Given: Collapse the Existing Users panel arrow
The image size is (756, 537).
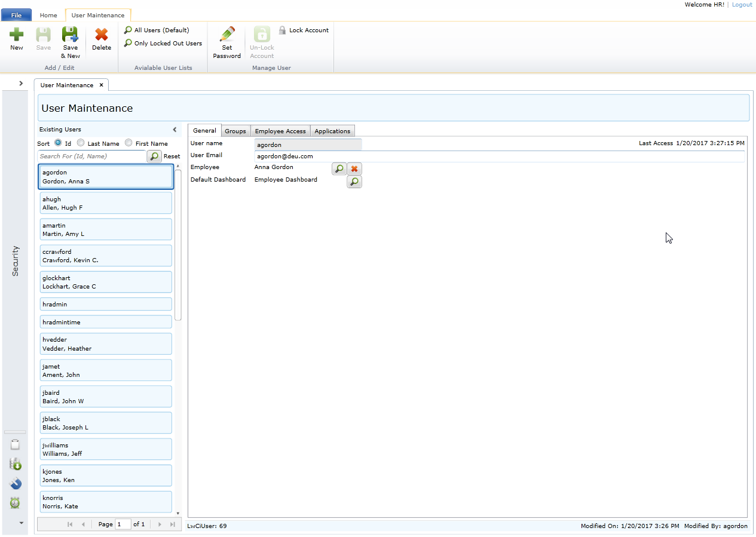Looking at the screenshot, I should tap(175, 129).
